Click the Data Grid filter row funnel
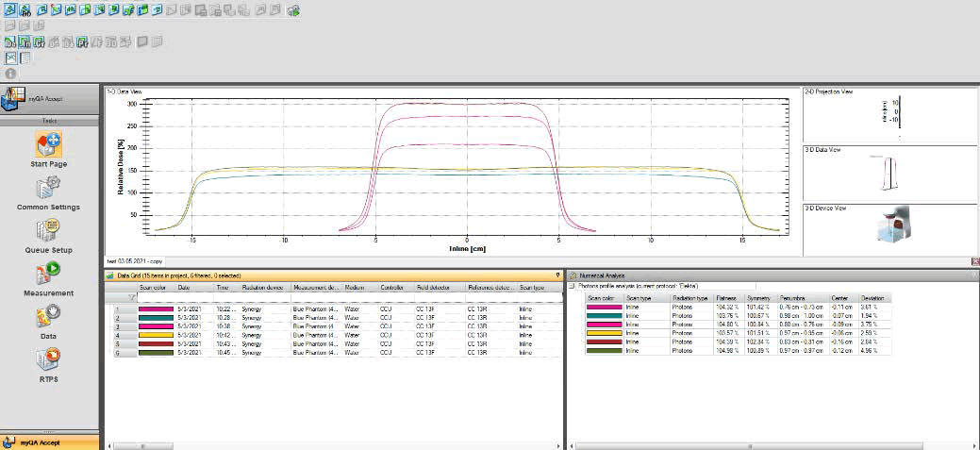Screen dimensions: 980x450 coord(132,297)
